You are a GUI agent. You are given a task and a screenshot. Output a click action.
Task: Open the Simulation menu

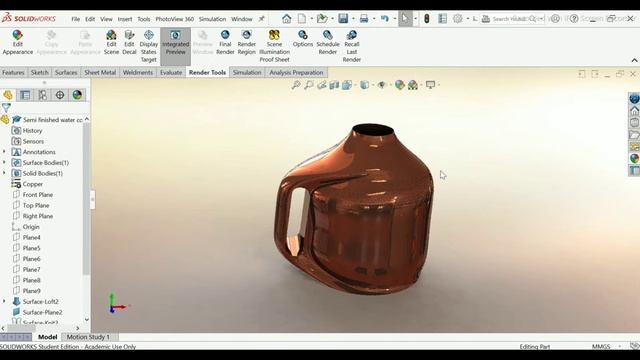pyautogui.click(x=212, y=19)
